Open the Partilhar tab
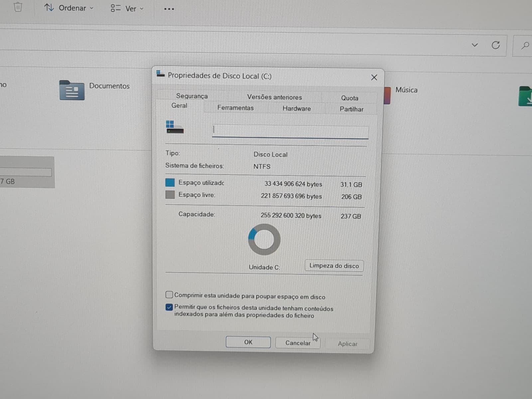The image size is (532, 399). click(x=351, y=109)
